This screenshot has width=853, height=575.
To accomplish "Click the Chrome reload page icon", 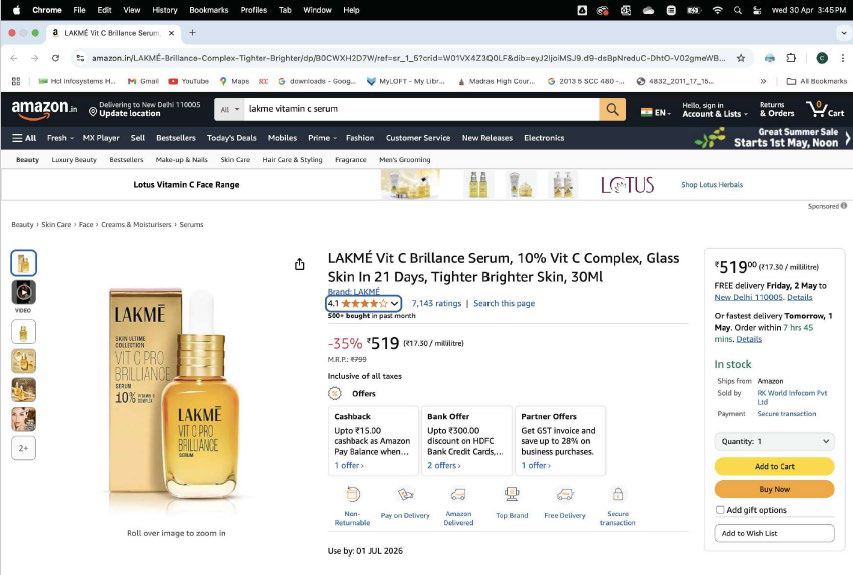I will [x=55, y=58].
